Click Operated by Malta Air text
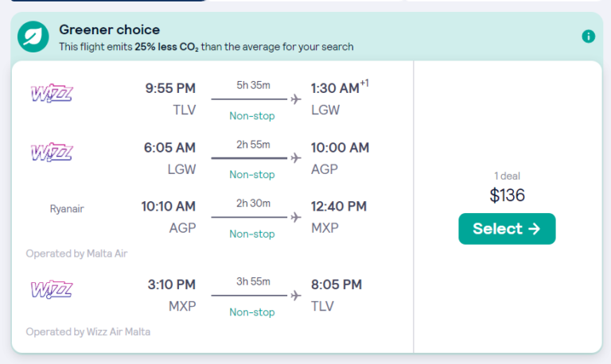Screen dimensions: 611x364 (x=76, y=254)
